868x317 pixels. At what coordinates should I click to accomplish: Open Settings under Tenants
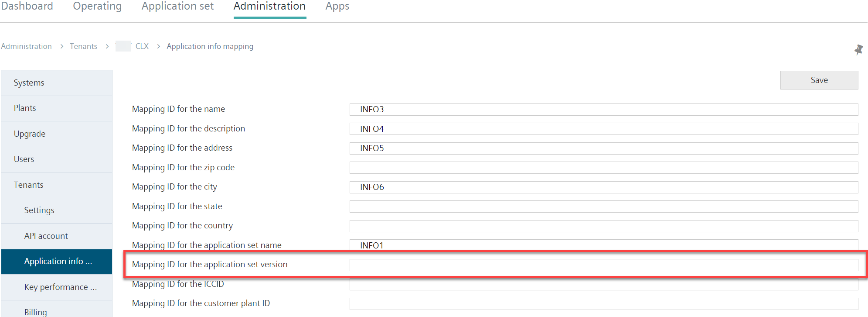click(57, 210)
